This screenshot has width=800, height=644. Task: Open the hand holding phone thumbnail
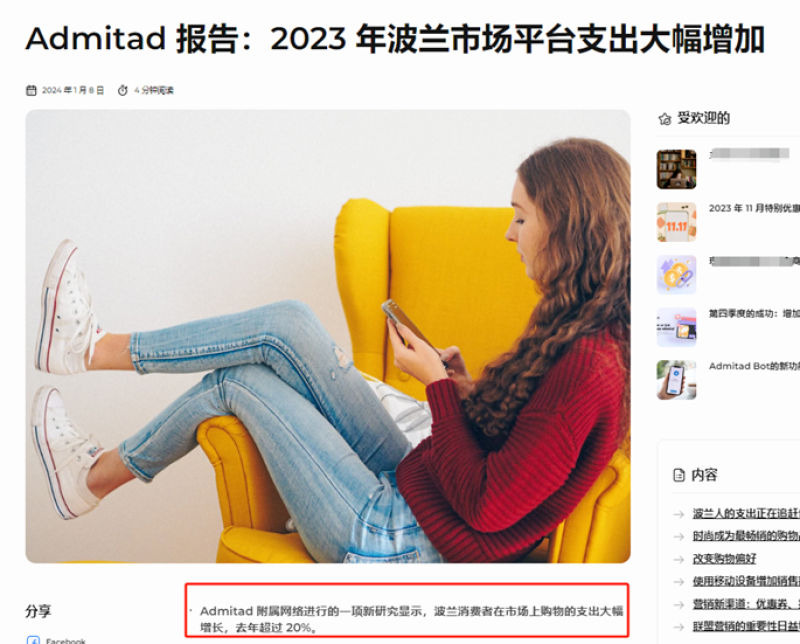tap(677, 380)
